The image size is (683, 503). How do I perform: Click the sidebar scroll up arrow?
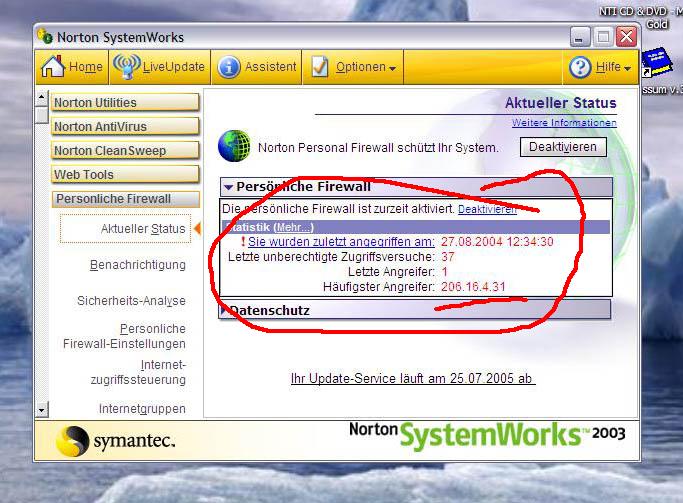(41, 97)
